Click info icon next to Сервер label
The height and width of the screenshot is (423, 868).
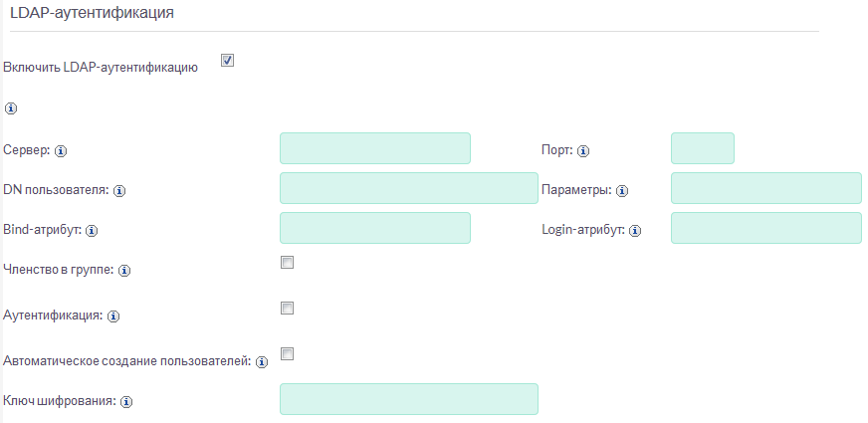[61, 151]
